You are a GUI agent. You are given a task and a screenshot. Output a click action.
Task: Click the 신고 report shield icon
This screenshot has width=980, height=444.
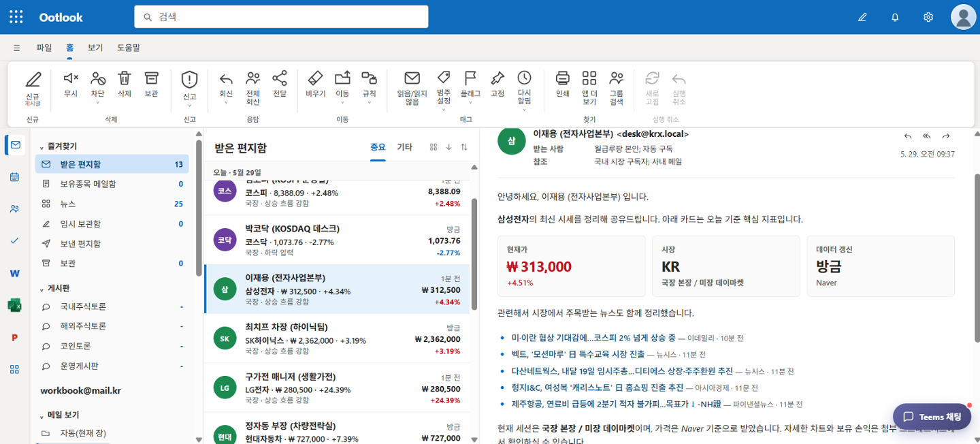click(x=189, y=80)
